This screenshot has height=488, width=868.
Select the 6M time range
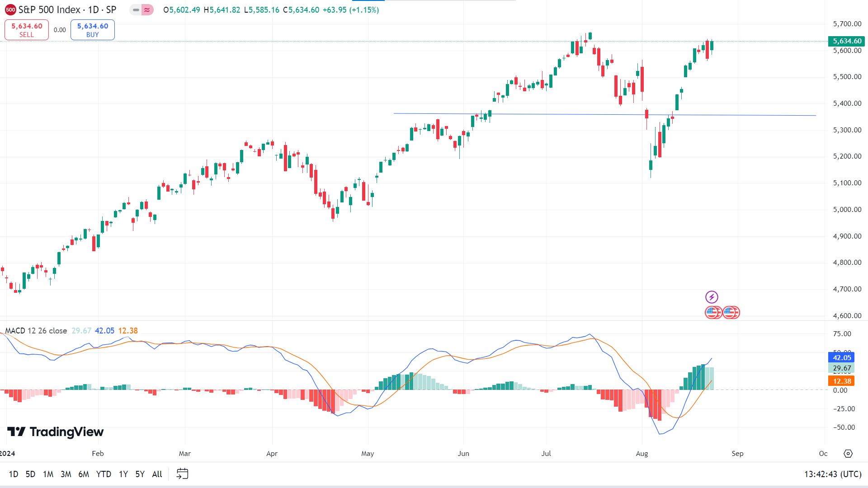[x=84, y=474]
